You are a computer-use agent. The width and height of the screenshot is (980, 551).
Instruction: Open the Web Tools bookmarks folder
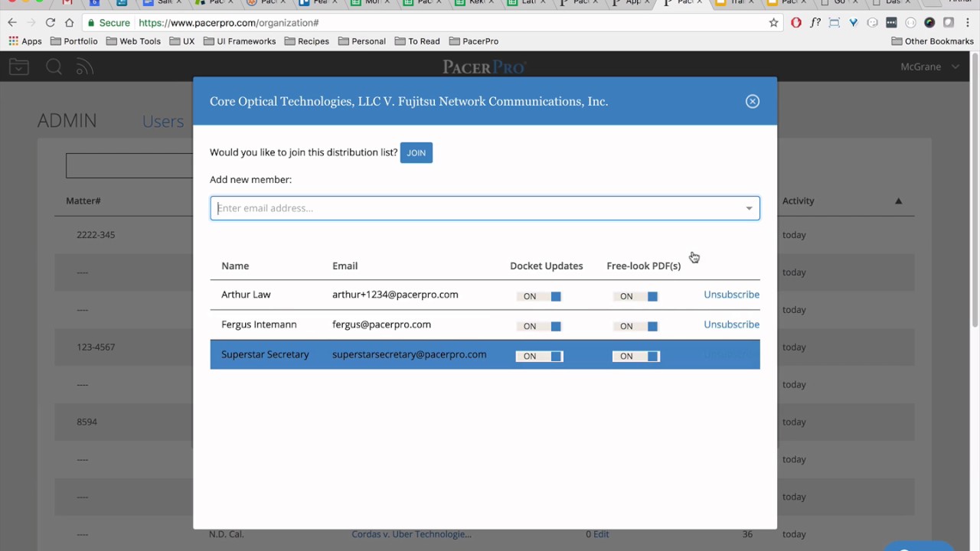click(x=133, y=41)
